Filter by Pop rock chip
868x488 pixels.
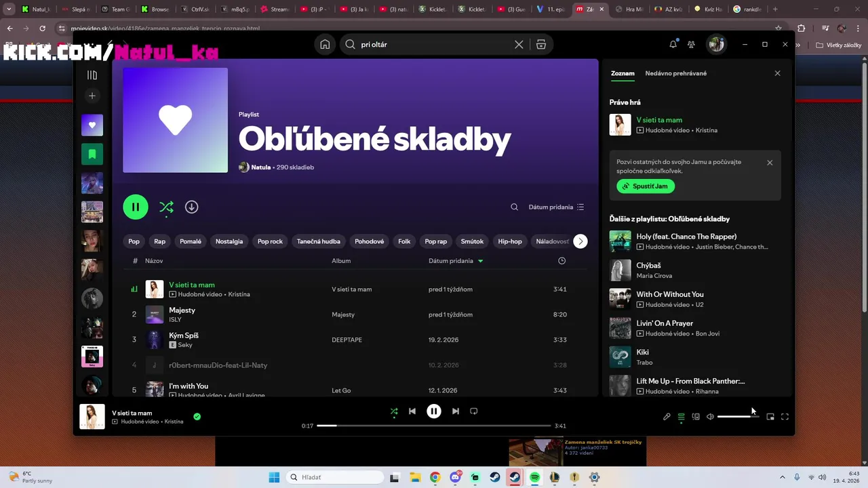coord(270,241)
